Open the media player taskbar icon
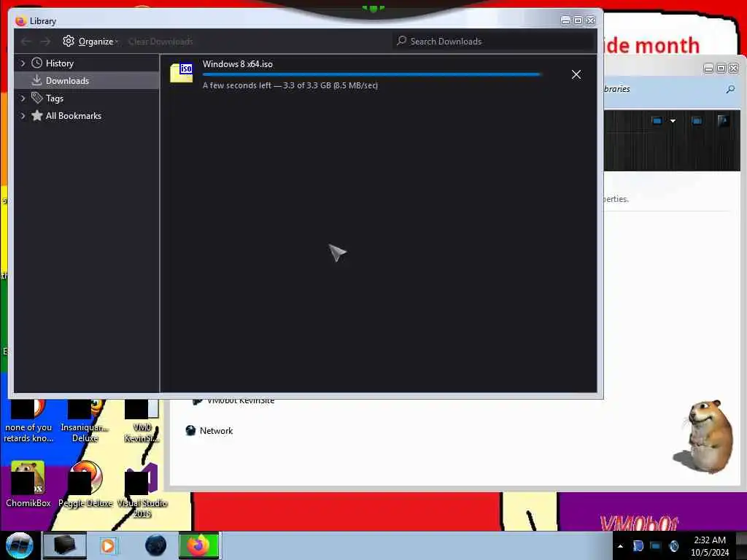Screen dimensions: 747x560 click(108, 545)
